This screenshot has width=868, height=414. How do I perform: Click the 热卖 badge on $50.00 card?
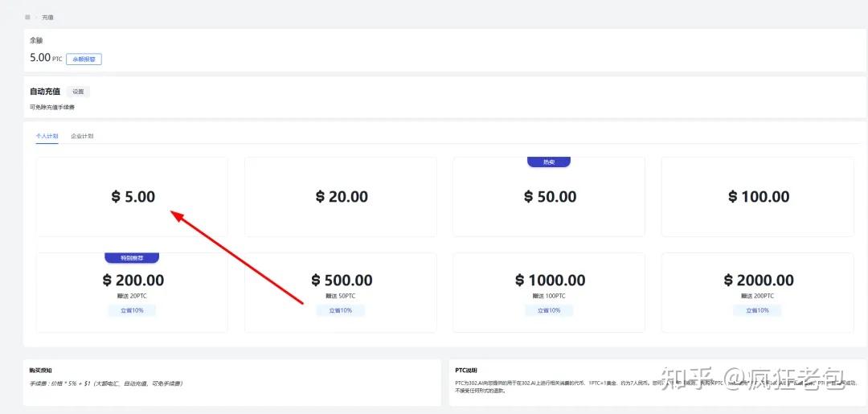click(549, 162)
